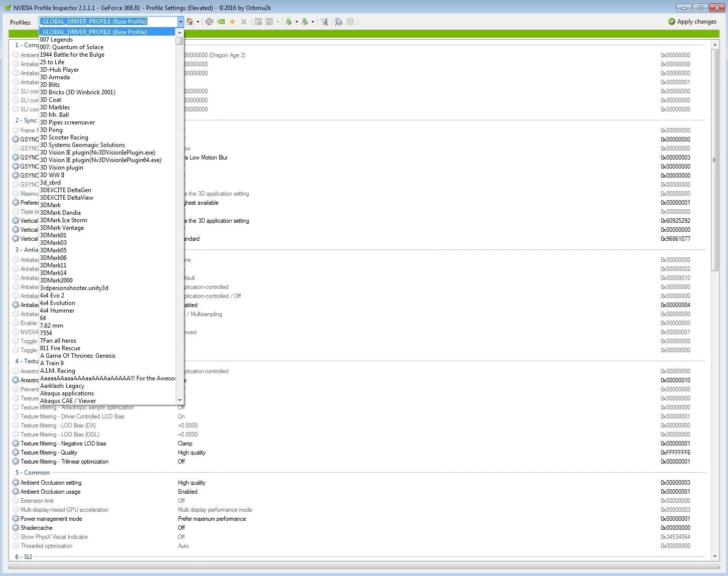Click the Ambient Occlusion usage 'Enabled' value

[188, 492]
